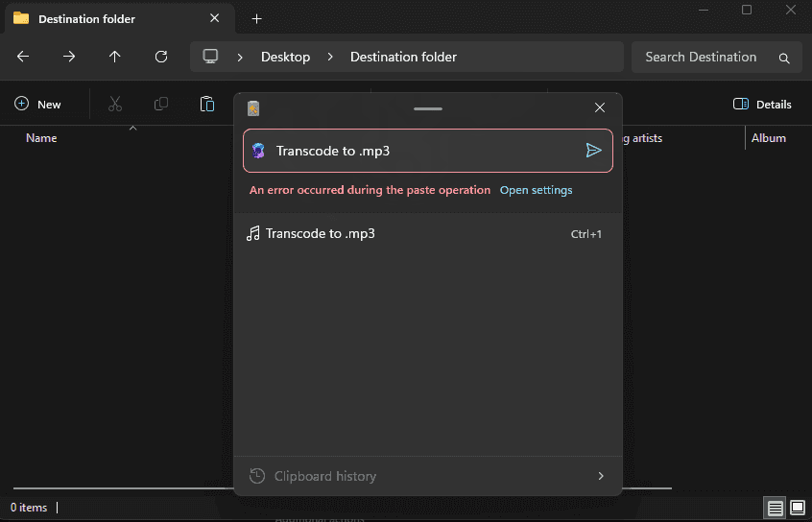Viewport: 812px width, 522px height.
Task: Expand chevron between Desktop and Destination folder
Action: pyautogui.click(x=330, y=57)
